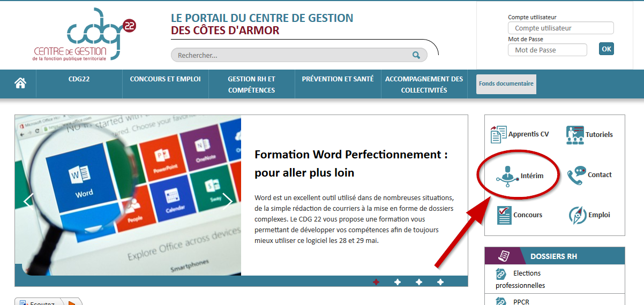
Task: Click the OK login button
Action: [x=606, y=49]
